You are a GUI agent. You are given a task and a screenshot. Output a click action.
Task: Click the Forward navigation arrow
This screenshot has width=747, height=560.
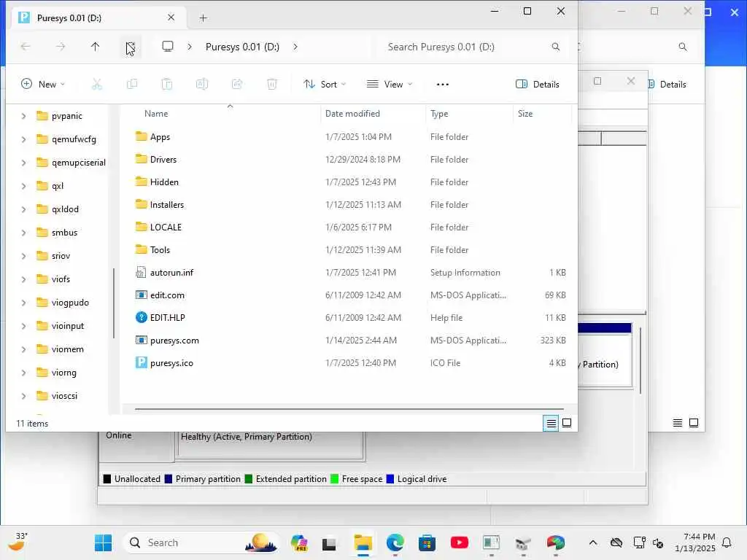click(61, 47)
